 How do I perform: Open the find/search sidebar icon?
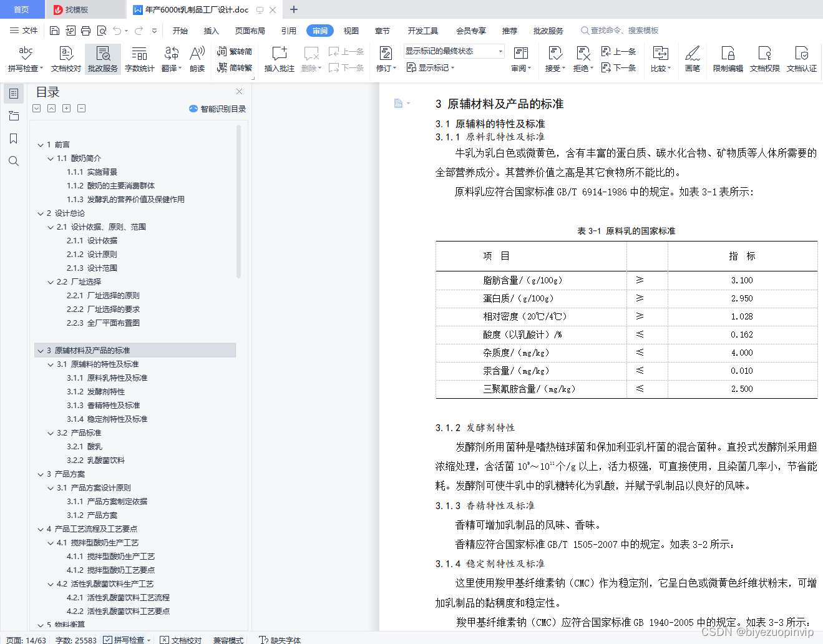(x=14, y=161)
